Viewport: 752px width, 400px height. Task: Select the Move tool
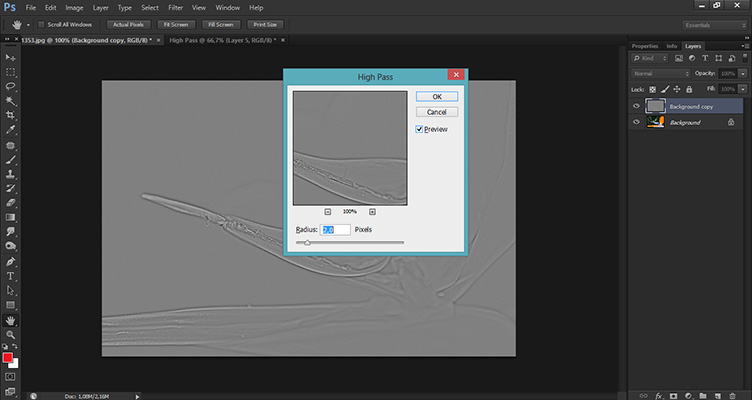tap(11, 59)
